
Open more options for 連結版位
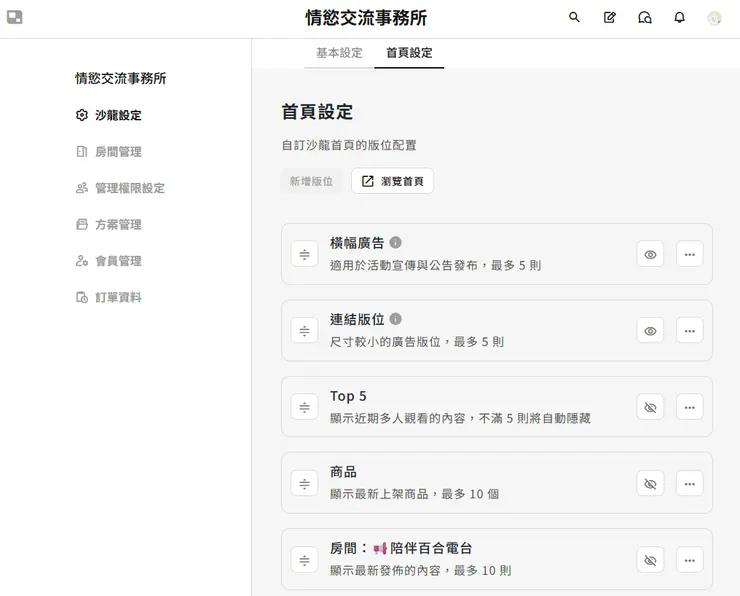(690, 331)
